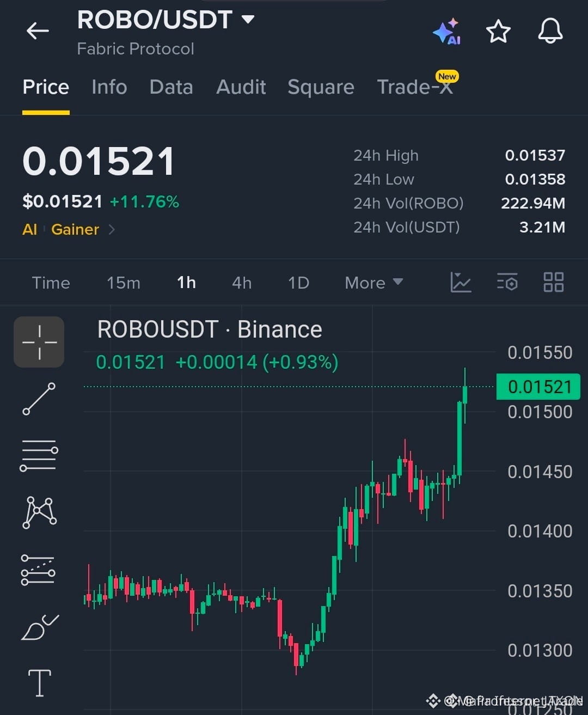Viewport: 588px width, 715px height.
Task: Switch to the Audit tab
Action: 241,87
